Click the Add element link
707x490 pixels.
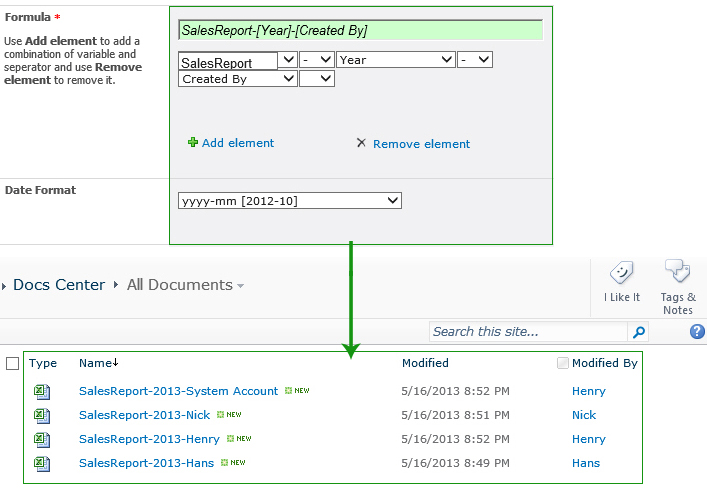(x=237, y=143)
